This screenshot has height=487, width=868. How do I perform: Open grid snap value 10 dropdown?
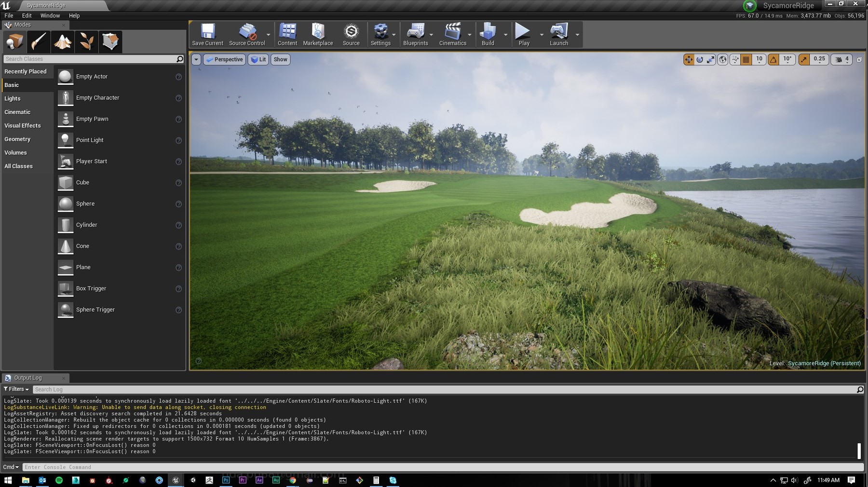(759, 59)
